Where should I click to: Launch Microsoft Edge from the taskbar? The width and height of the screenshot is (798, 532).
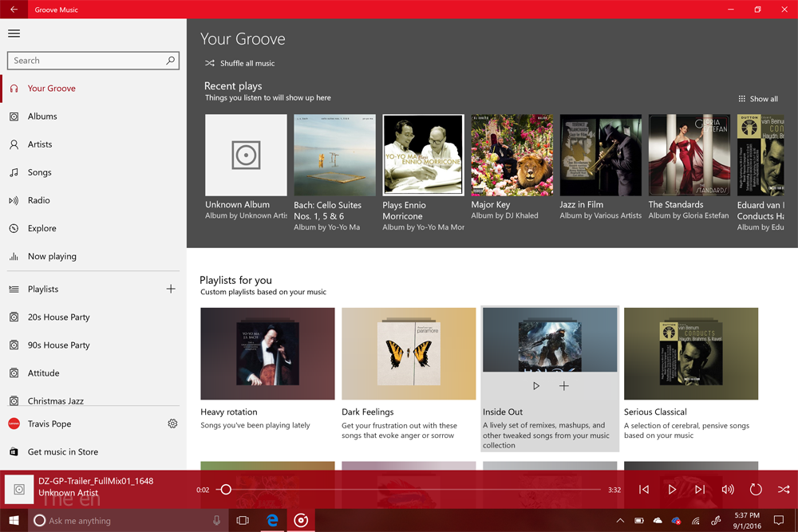[x=273, y=520]
